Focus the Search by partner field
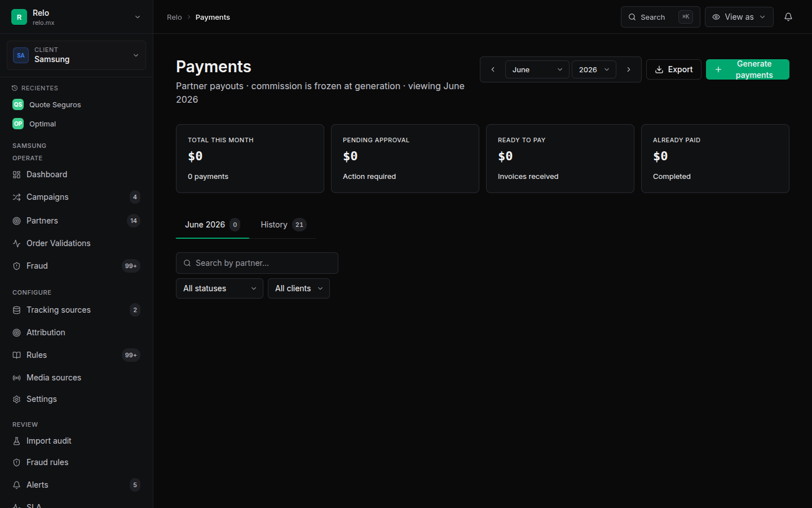This screenshot has width=812, height=508. [x=257, y=263]
